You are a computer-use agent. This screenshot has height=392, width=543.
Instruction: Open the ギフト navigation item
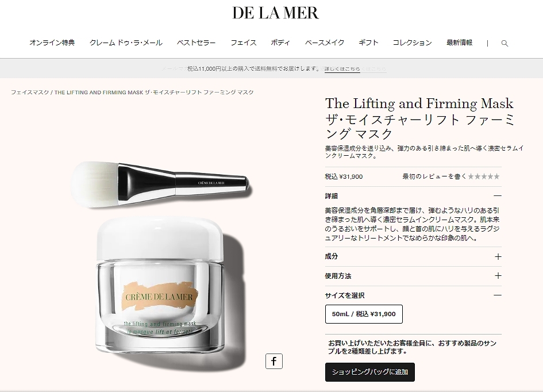tap(368, 43)
